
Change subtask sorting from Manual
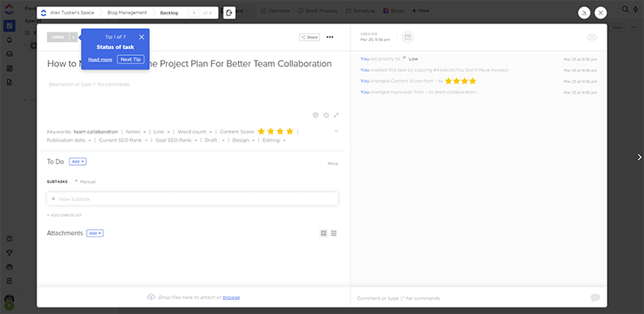tap(85, 181)
